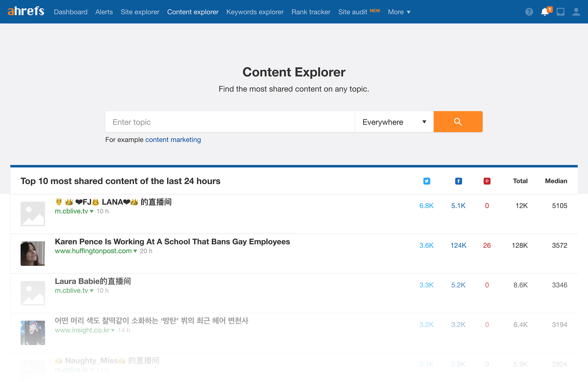Click the 3.6K Twitter shares value
This screenshot has width=588, height=382.
[426, 246]
